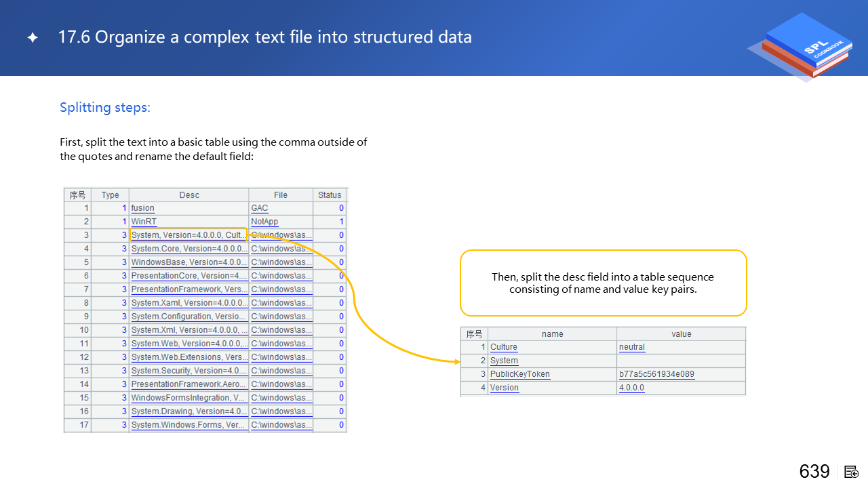Select the "PublicKeyToken" name cell

520,374
